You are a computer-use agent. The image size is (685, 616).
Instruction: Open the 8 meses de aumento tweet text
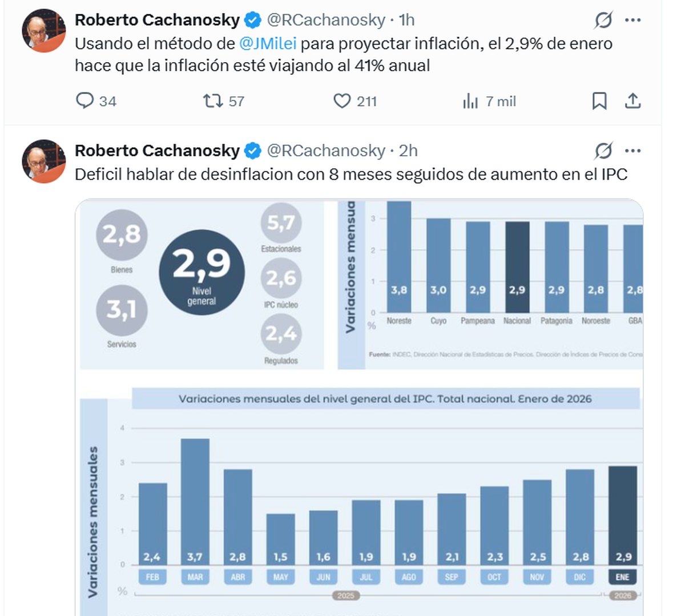(x=350, y=174)
